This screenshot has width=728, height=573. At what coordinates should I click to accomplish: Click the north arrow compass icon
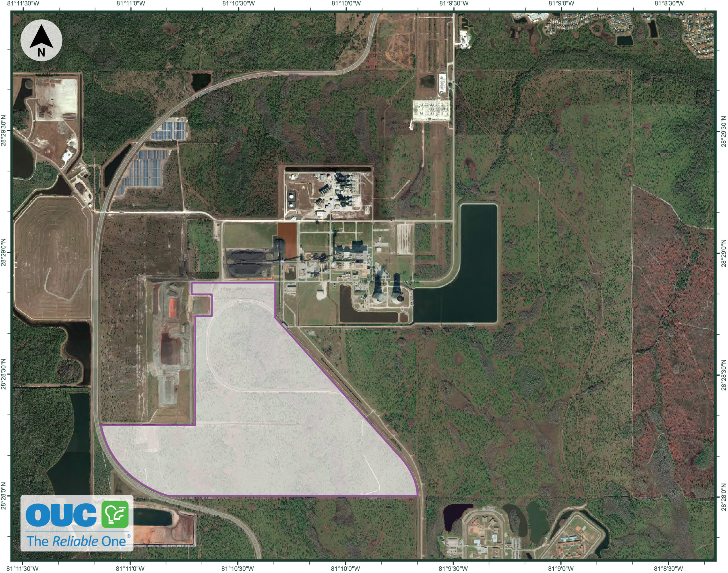[41, 40]
